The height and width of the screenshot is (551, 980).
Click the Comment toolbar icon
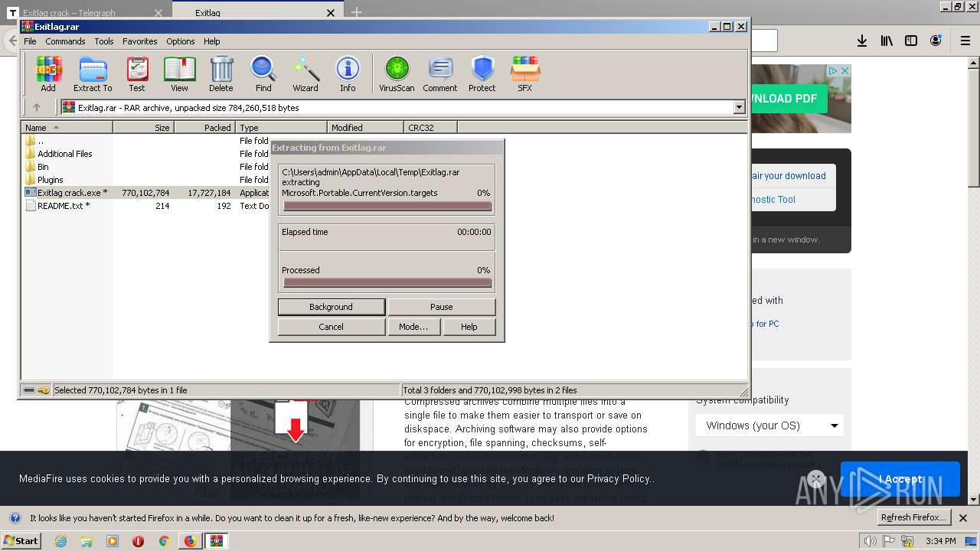tap(440, 74)
